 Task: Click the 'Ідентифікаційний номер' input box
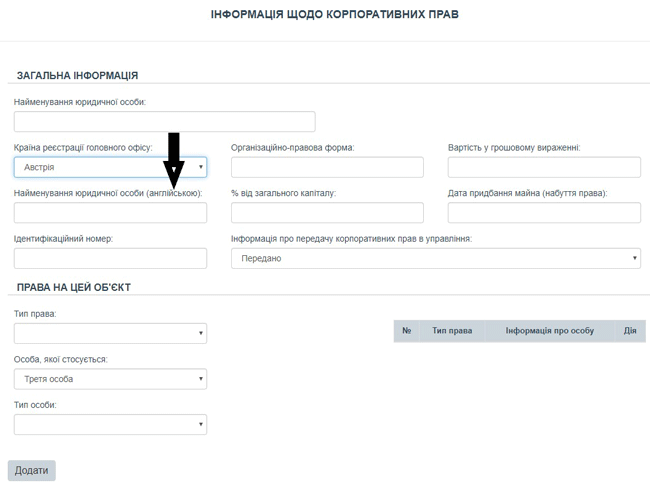point(110,259)
